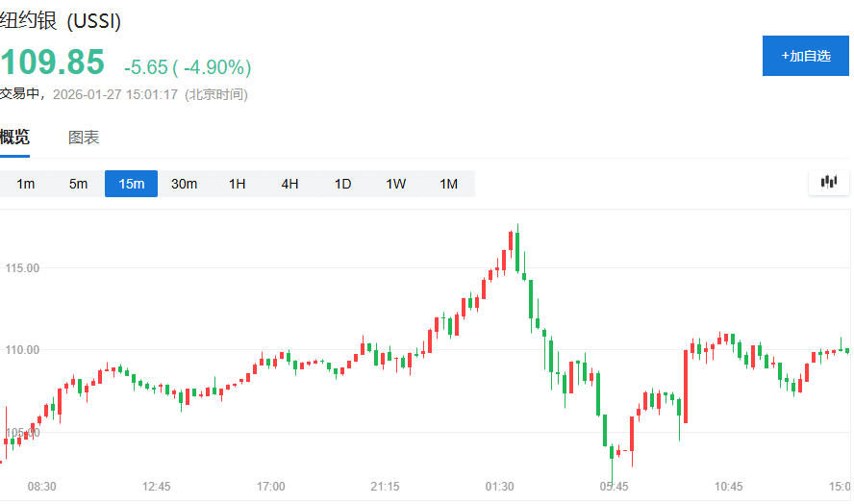Click the 纽约银 (USSI) title
This screenshot has width=854, height=504.
(x=61, y=21)
